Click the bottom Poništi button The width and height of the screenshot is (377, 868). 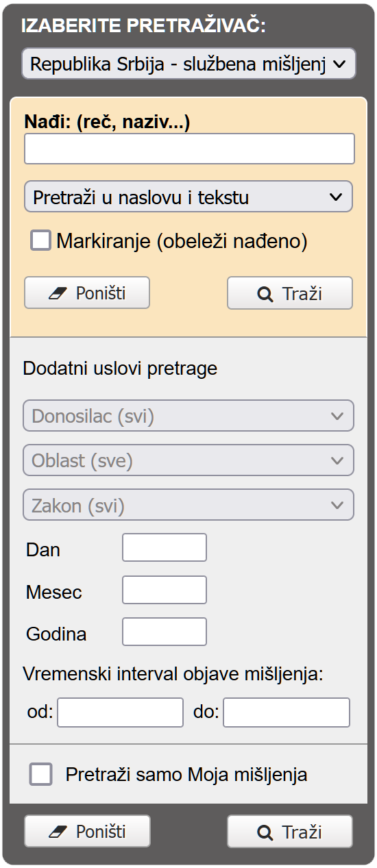point(87,832)
